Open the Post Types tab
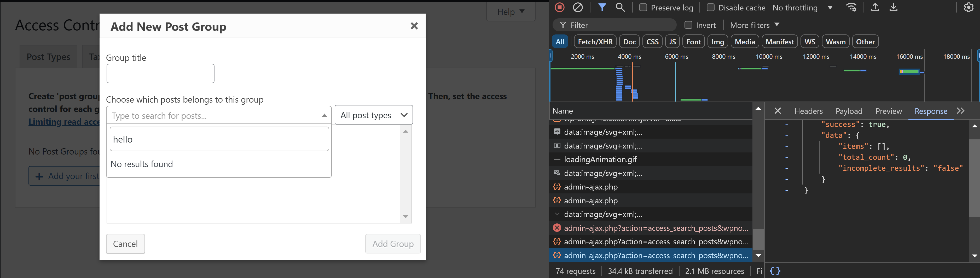The width and height of the screenshot is (980, 278). click(48, 57)
